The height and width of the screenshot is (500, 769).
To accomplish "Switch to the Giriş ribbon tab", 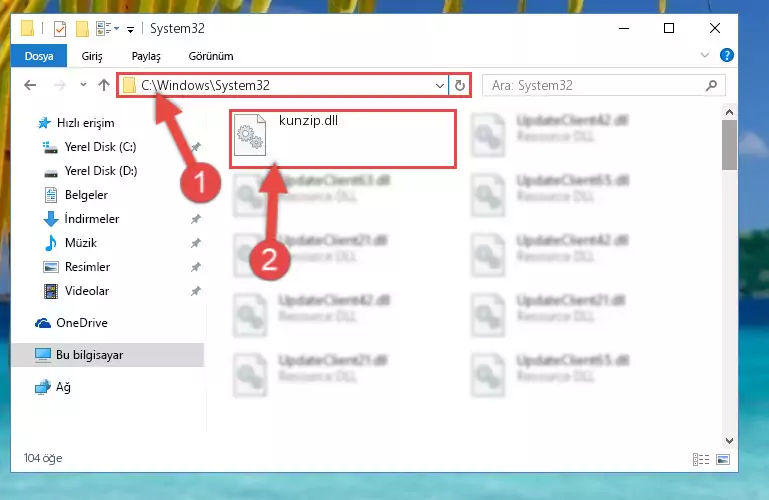I will 92,56.
